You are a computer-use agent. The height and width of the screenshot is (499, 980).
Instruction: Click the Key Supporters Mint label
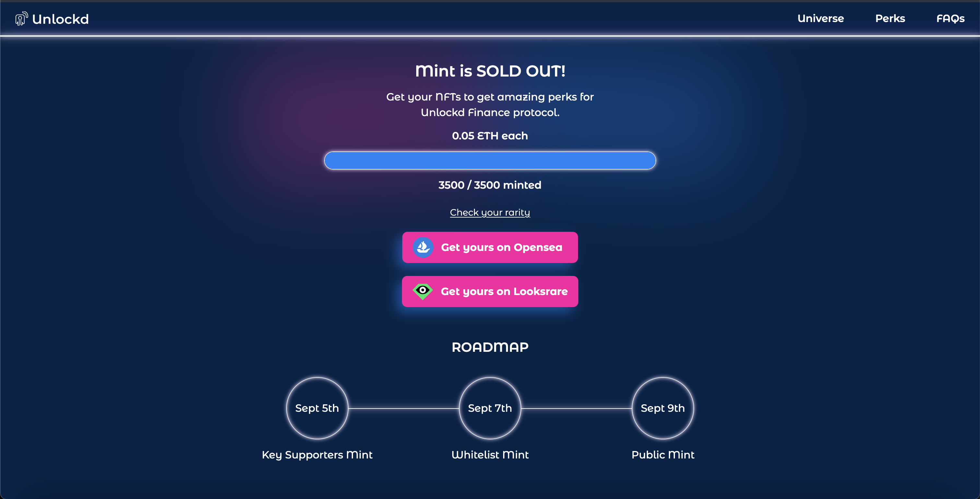coord(317,455)
